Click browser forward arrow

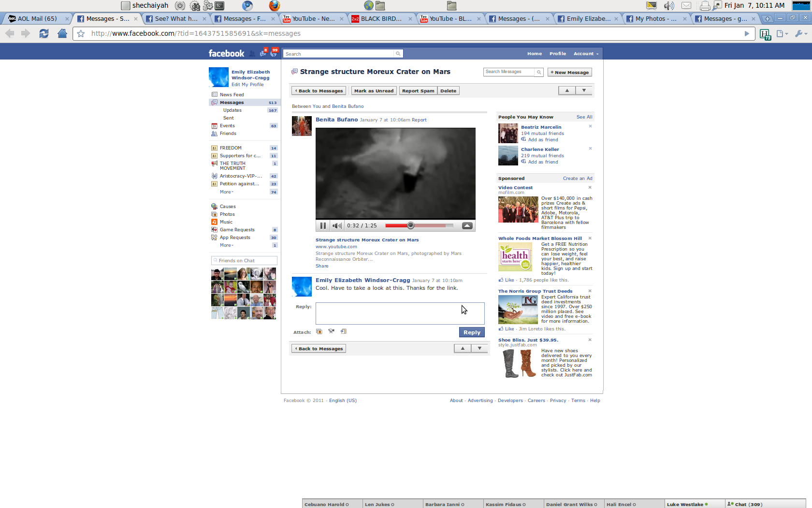click(26, 33)
